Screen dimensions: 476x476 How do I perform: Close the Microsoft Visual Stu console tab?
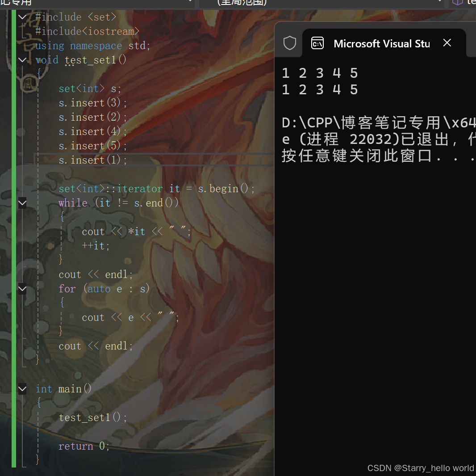click(x=447, y=43)
